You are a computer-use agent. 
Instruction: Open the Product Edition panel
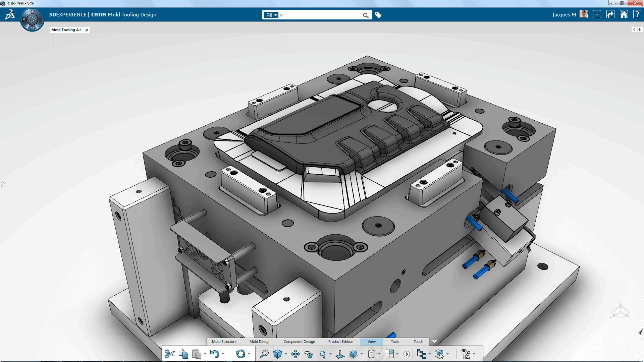pyautogui.click(x=340, y=341)
